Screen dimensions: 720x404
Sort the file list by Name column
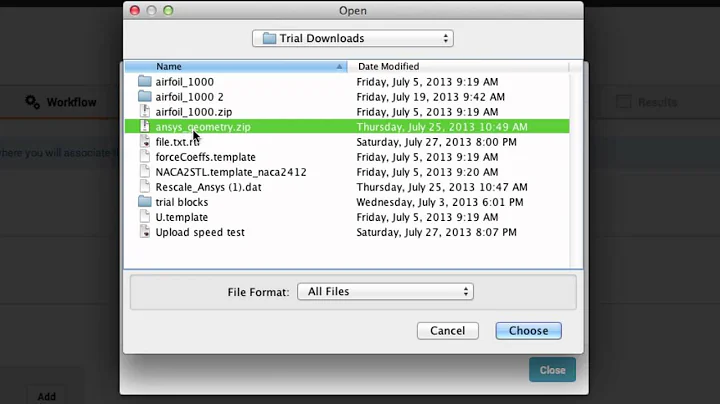[236, 67]
